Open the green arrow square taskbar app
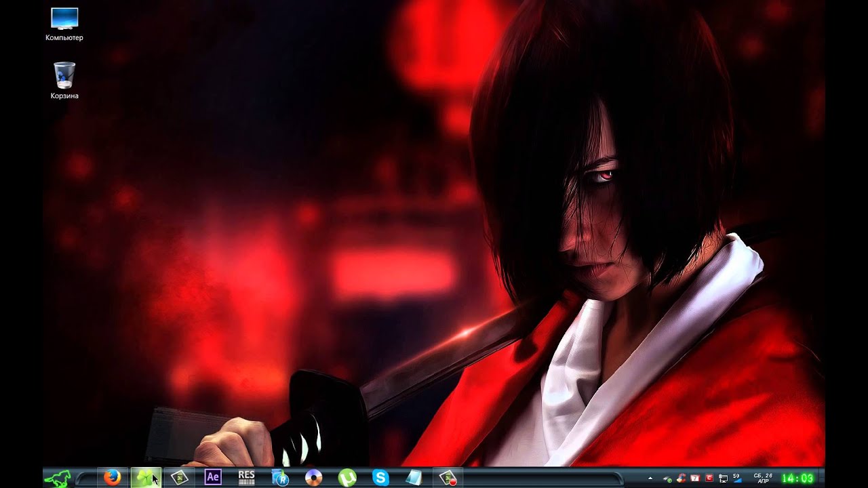Image resolution: width=868 pixels, height=488 pixels. [x=179, y=478]
